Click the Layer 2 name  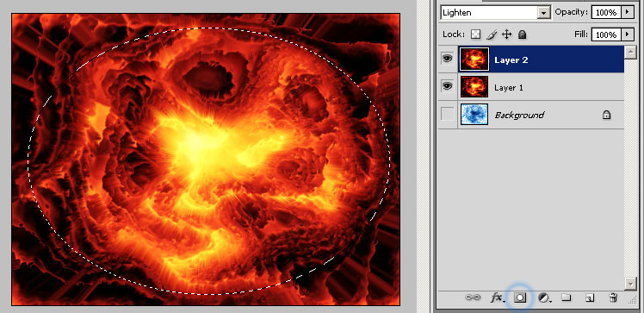[x=511, y=60]
